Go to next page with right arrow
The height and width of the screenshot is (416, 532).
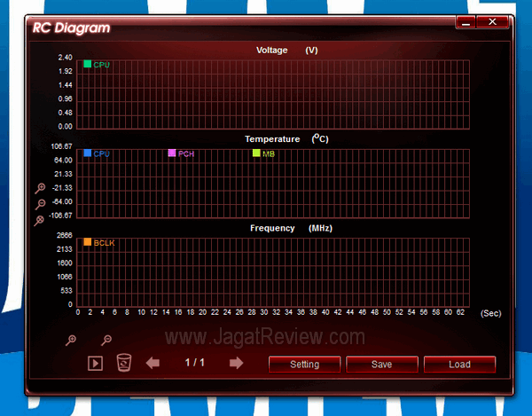pyautogui.click(x=236, y=363)
